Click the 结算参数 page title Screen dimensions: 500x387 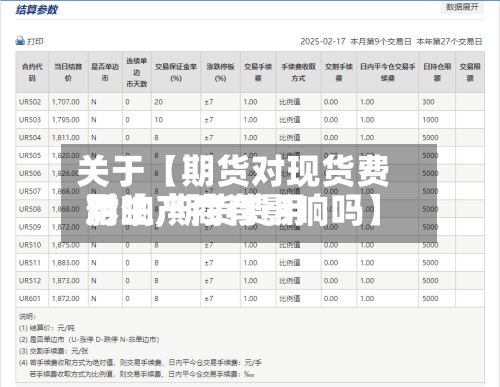(36, 9)
